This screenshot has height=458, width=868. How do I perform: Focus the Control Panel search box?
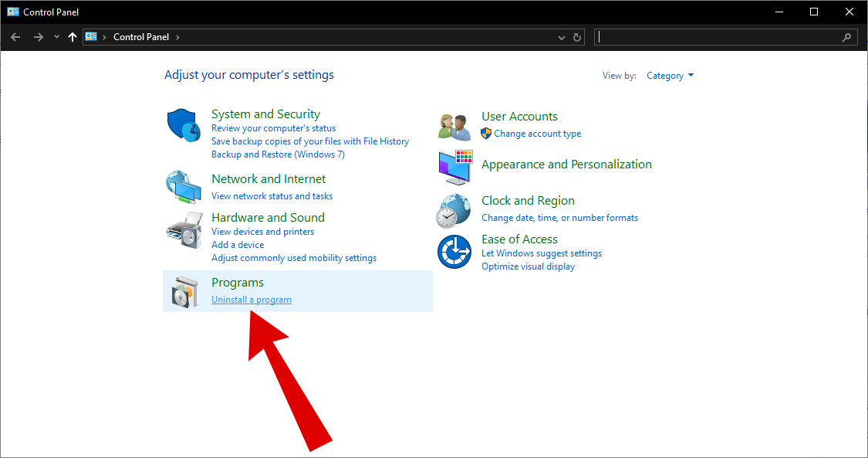point(726,37)
